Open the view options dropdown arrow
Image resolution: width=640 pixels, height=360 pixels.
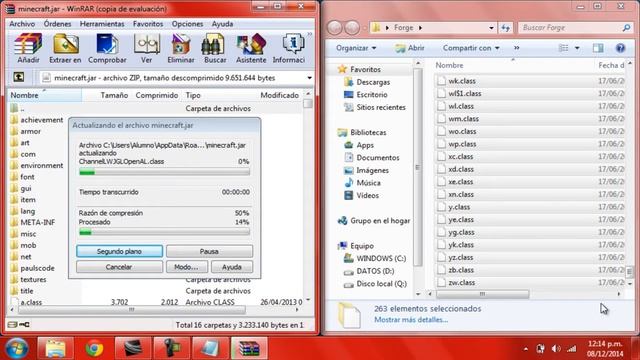click(577, 48)
